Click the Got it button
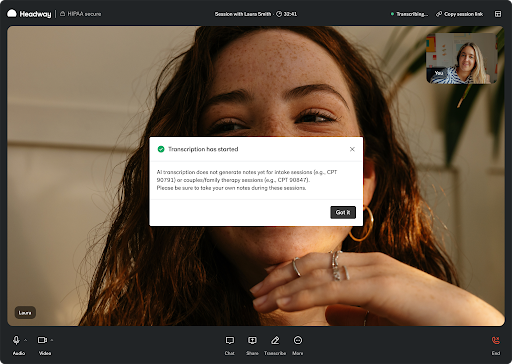The width and height of the screenshot is (512, 364). 343,212
